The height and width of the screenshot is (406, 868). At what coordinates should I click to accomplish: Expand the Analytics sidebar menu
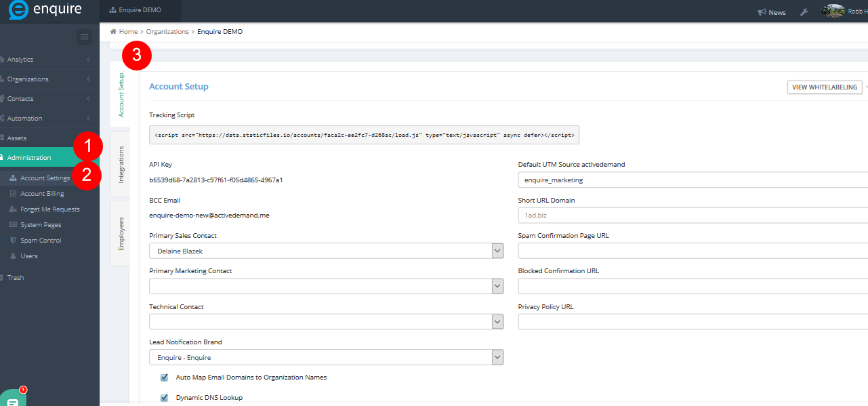click(49, 60)
